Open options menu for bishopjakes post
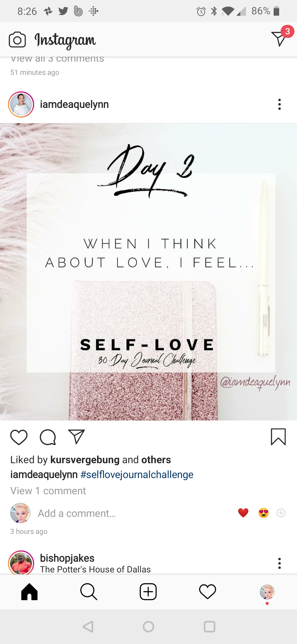 coord(279,563)
